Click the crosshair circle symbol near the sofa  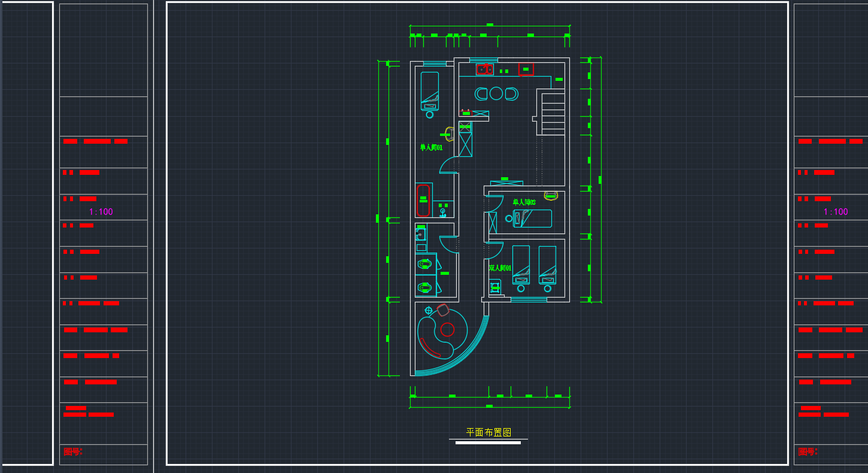coord(428,310)
